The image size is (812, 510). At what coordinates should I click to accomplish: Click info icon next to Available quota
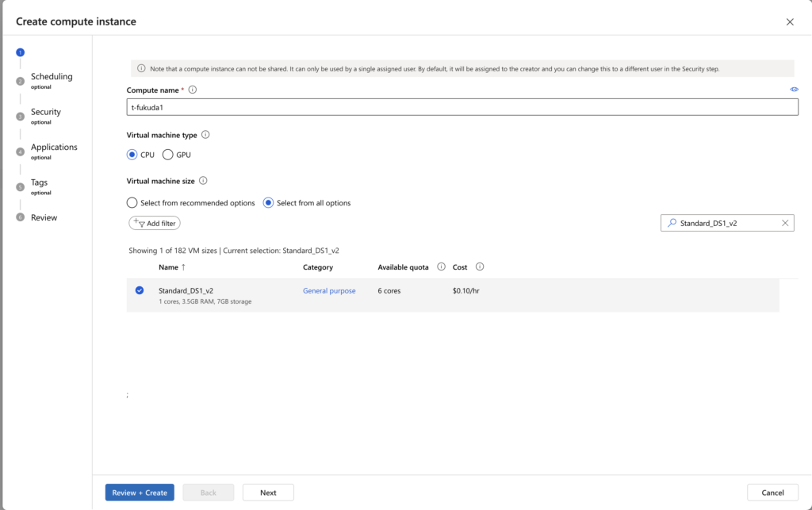click(442, 267)
